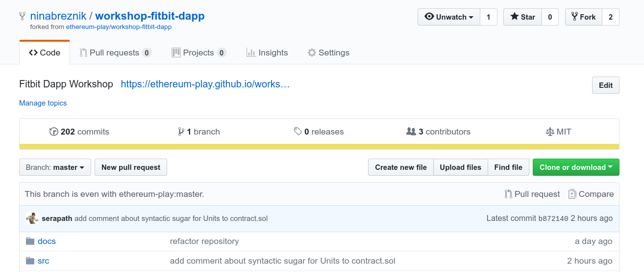Click the Upload files button
The width and height of the screenshot is (644, 272).
click(x=461, y=167)
